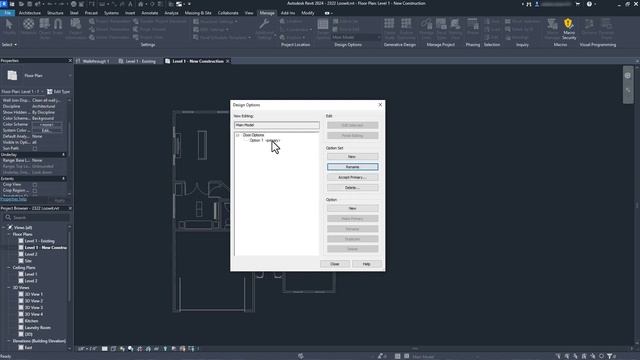Toggle the Crop View checkbox
Screen dimensions: 640x360
click(x=35, y=184)
